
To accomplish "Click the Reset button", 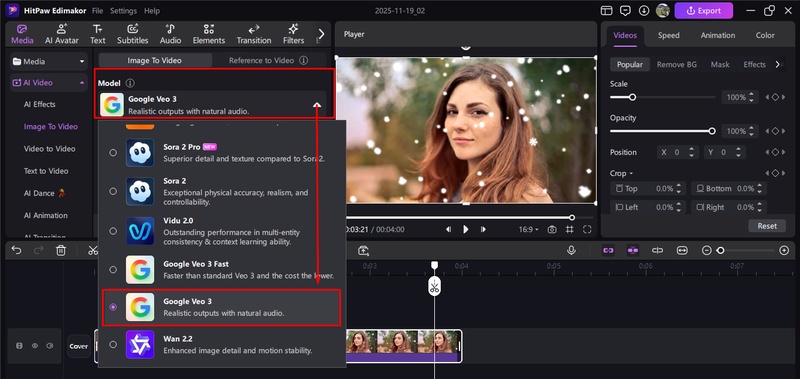I will (767, 225).
